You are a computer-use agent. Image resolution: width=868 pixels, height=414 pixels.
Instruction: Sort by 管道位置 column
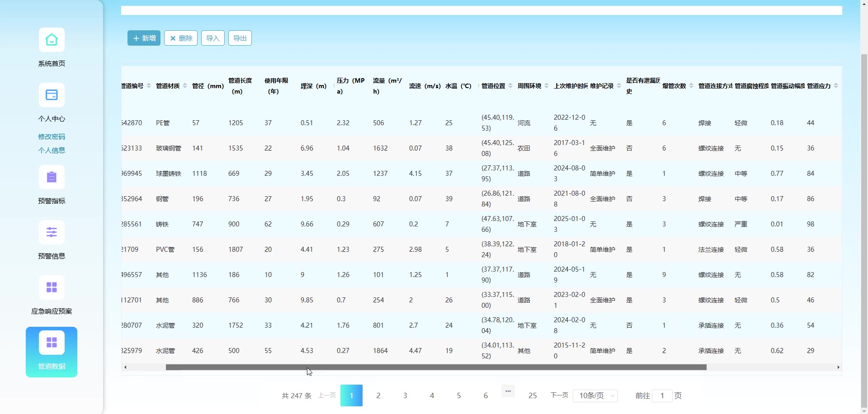tap(510, 86)
